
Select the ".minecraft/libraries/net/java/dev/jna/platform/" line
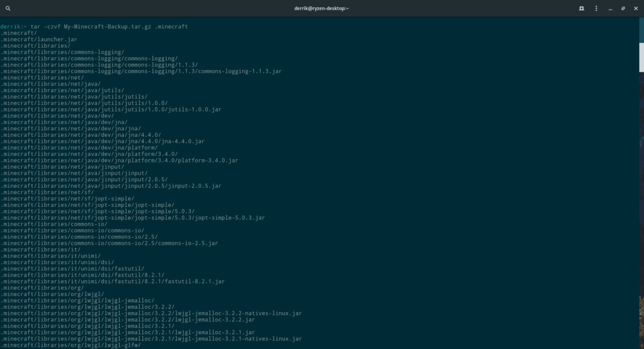click(79, 148)
